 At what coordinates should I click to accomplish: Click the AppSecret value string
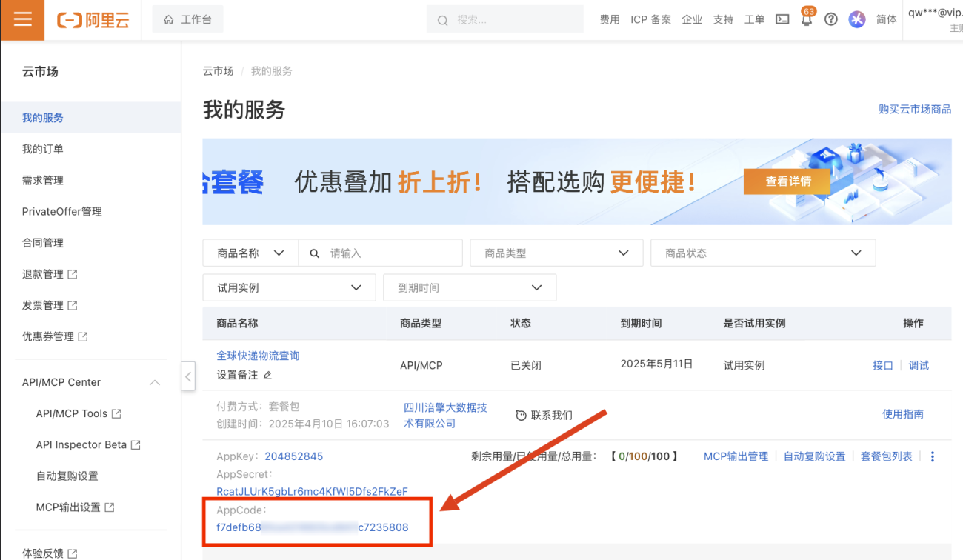(312, 492)
